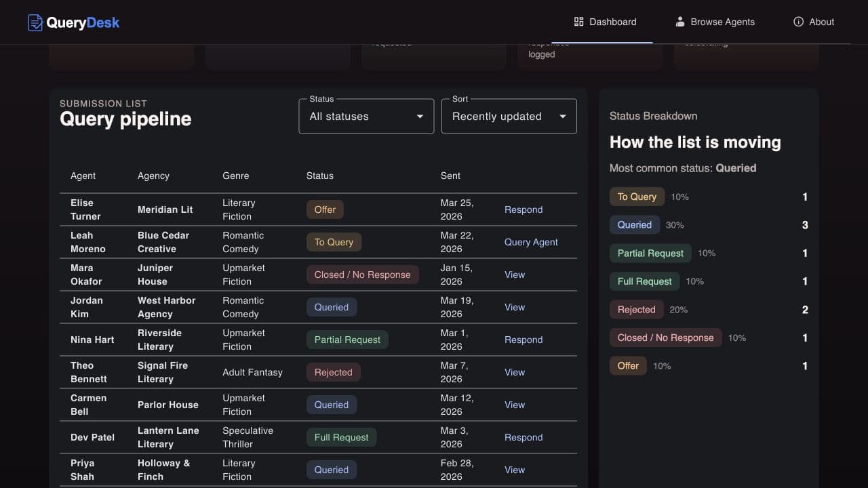868x488 pixels.
Task: Click the To Query badge in Leah Moreno's row
Action: coord(334,242)
